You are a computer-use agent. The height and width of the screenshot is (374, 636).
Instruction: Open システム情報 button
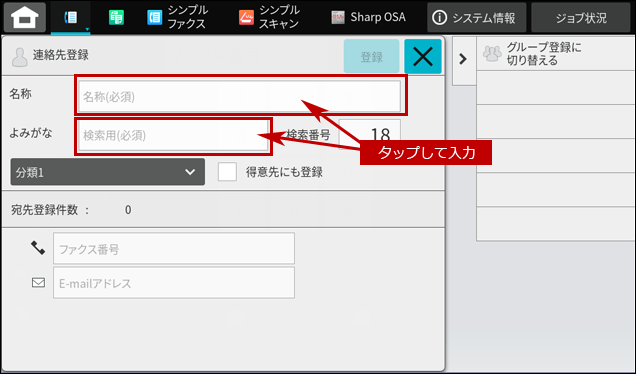pyautogui.click(x=476, y=17)
